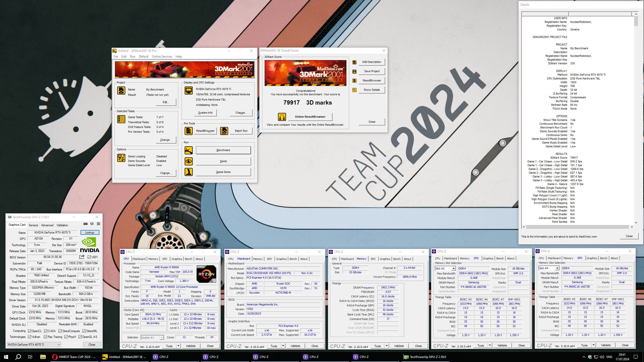Open Windows taskbar search
The width and height of the screenshot is (644, 362).
pyautogui.click(x=18, y=357)
